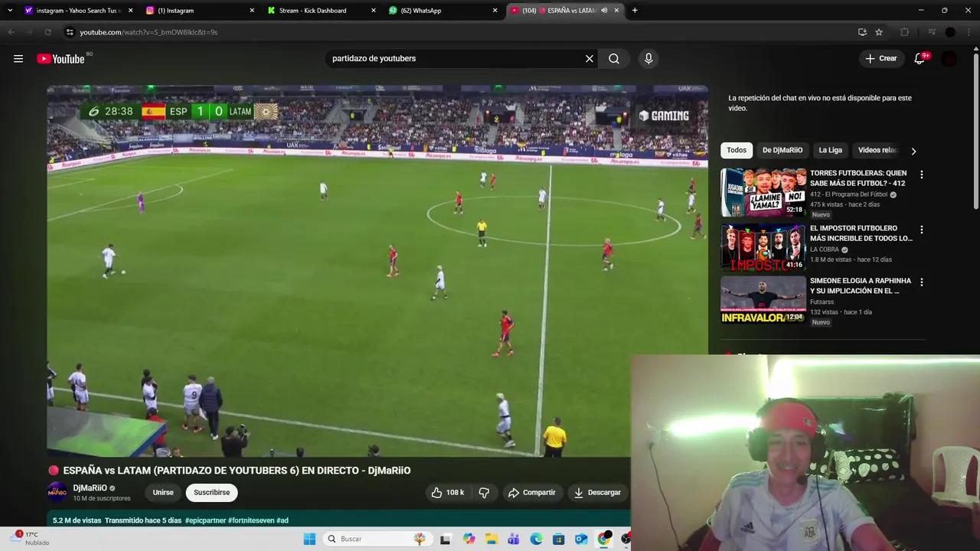Open tab search dropdown in browser
The width and height of the screenshot is (980, 551).
(x=9, y=11)
